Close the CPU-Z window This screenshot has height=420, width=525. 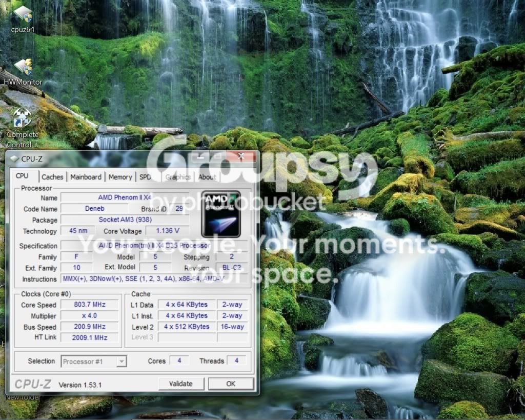[241, 156]
